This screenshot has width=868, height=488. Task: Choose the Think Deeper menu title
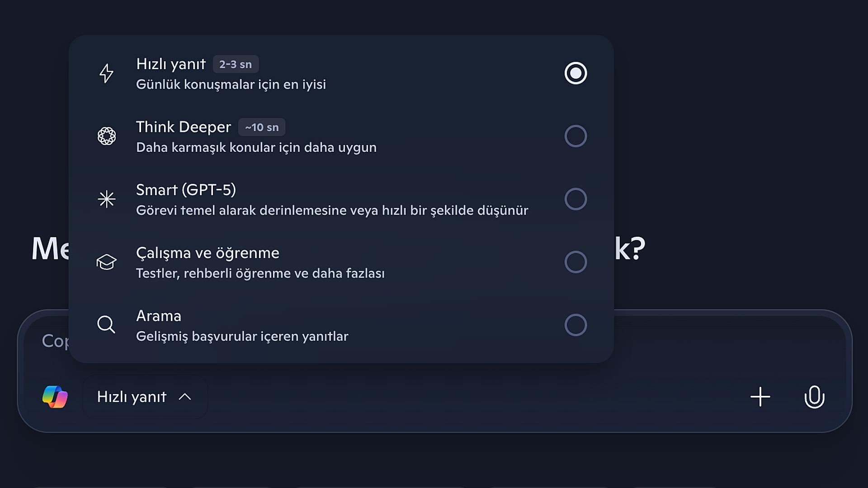[183, 127]
